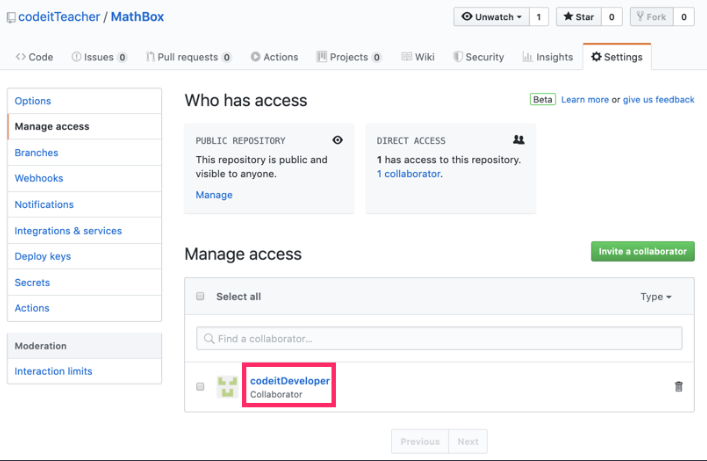Click the trash icon for codeitDeveloper

(678, 387)
